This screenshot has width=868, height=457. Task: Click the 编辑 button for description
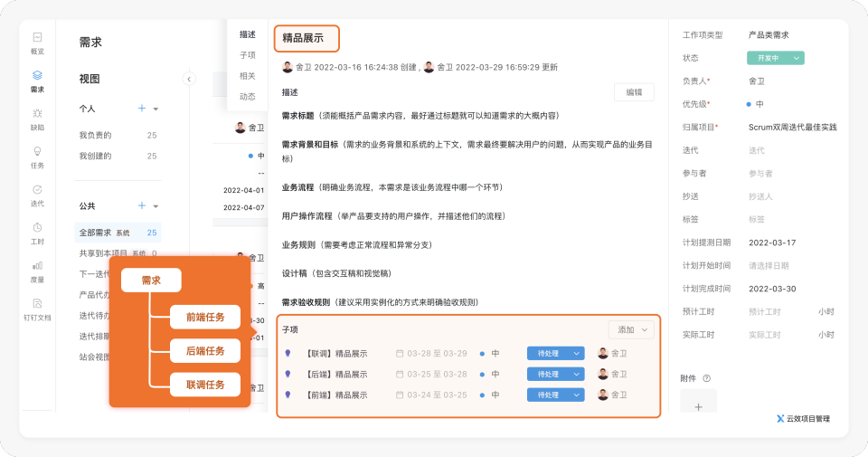coord(634,92)
